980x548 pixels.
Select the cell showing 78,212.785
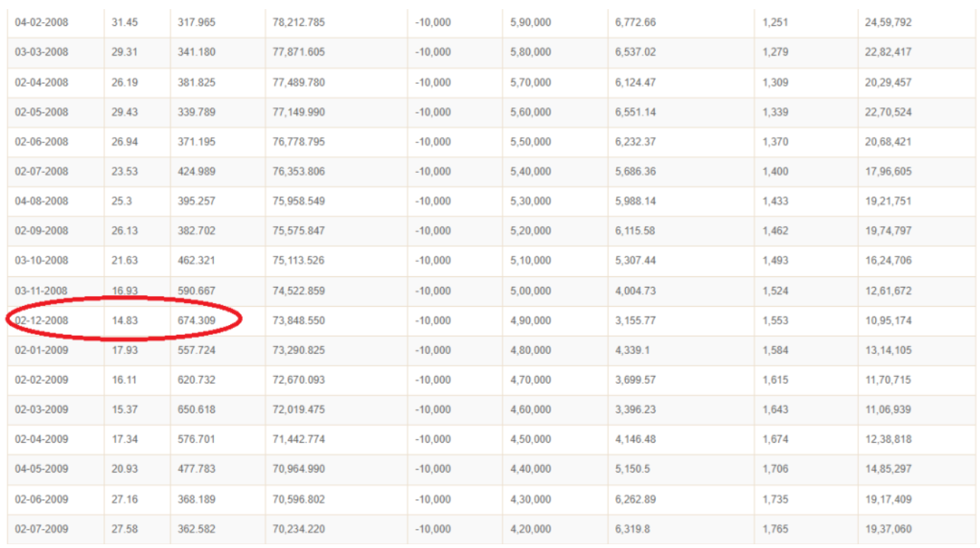click(298, 23)
